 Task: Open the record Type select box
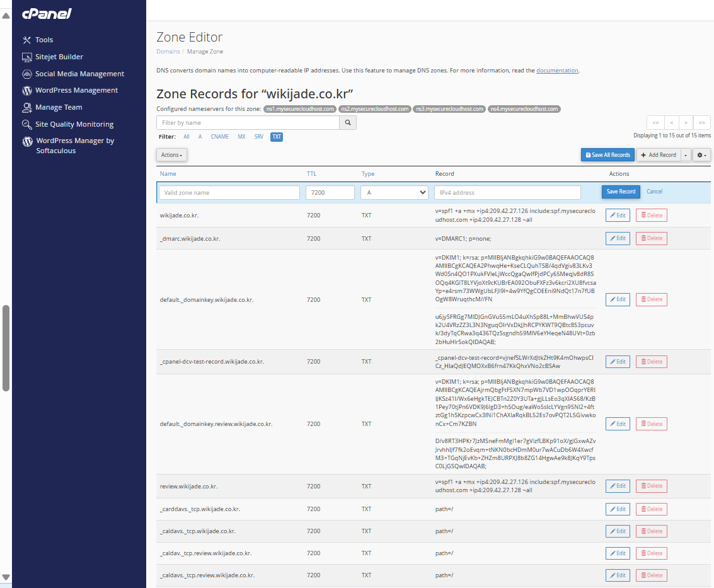coord(394,193)
